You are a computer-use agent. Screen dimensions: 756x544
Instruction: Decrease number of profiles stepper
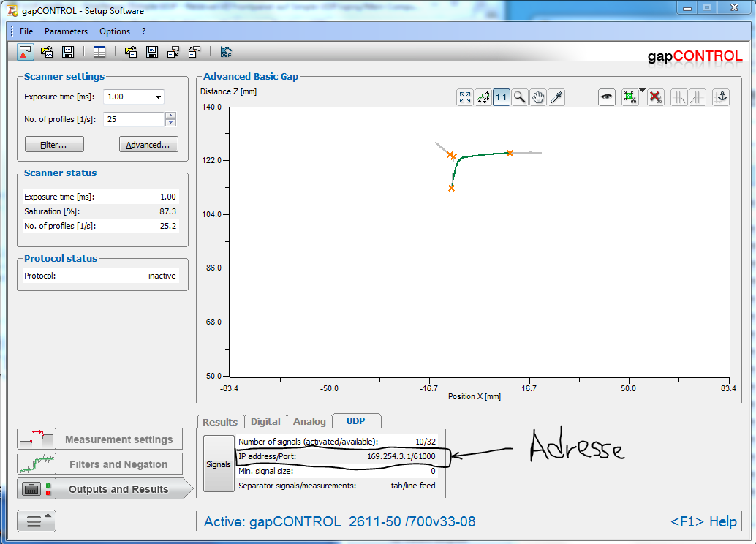click(x=170, y=123)
